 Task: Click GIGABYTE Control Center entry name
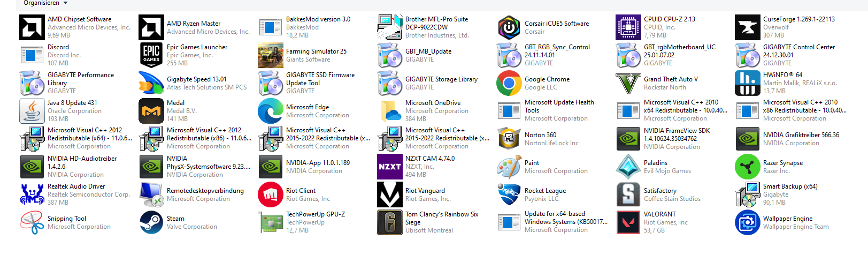799,51
